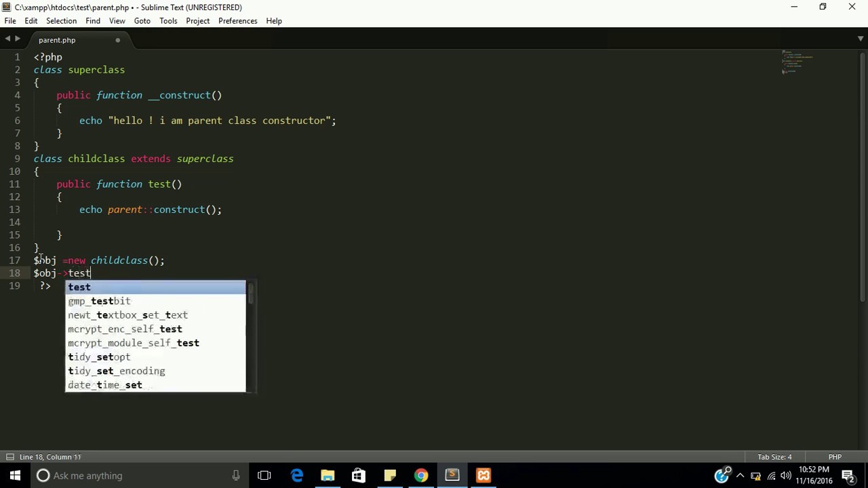Choose 'tidy_setopt' autocomplete suggestion
This screenshot has height=488, width=868.
[155, 357]
